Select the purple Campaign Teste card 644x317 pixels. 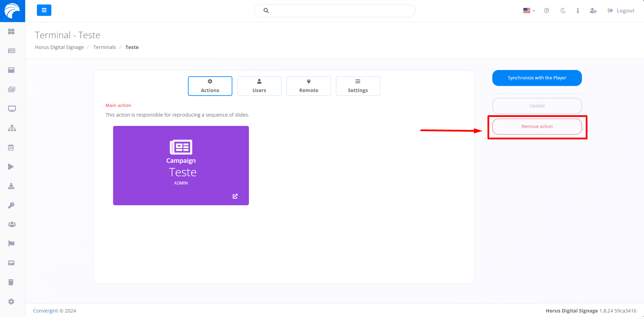pyautogui.click(x=181, y=166)
